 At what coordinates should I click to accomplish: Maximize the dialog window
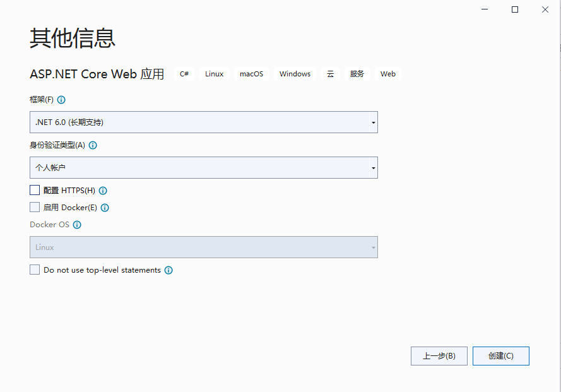click(x=515, y=9)
